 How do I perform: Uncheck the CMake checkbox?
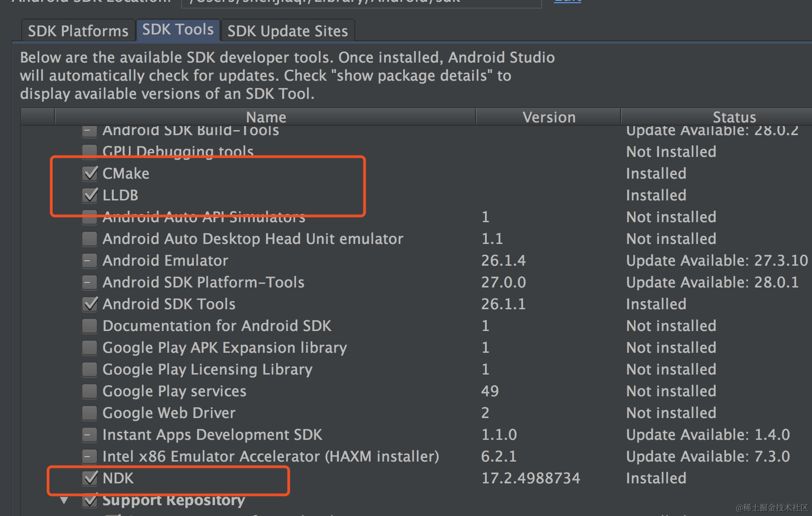[90, 173]
